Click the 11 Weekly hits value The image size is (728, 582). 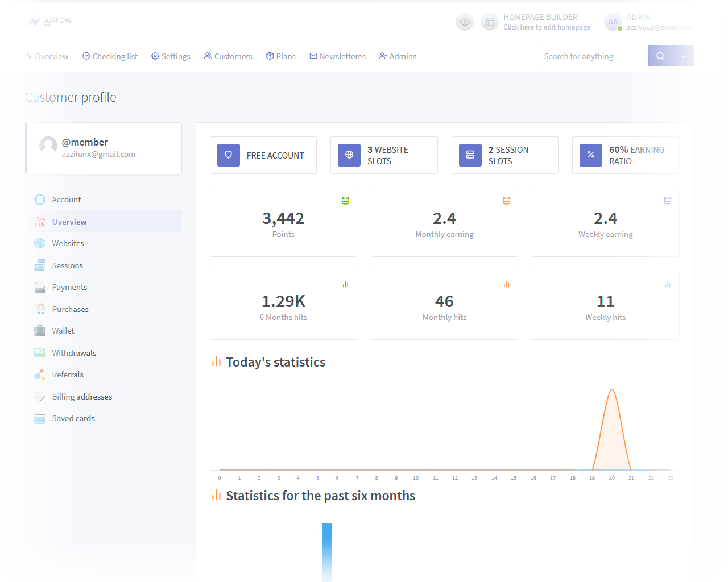coord(605,301)
